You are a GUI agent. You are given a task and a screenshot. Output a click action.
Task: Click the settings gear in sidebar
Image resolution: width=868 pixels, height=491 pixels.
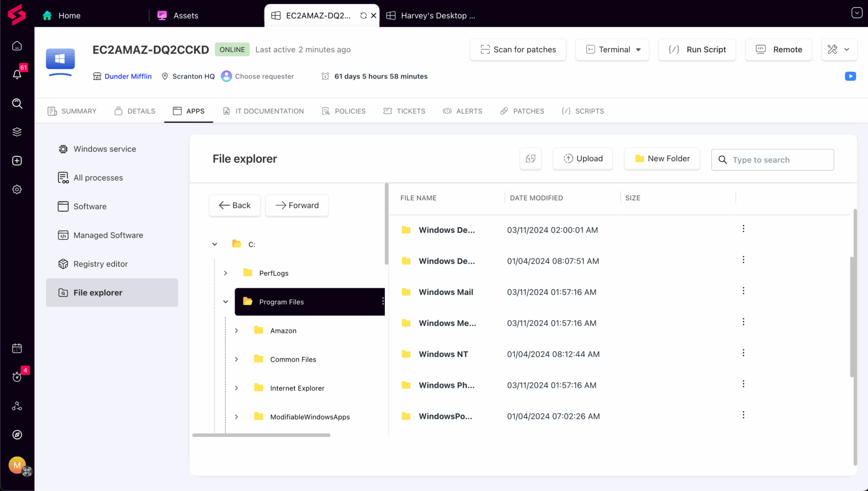click(17, 190)
